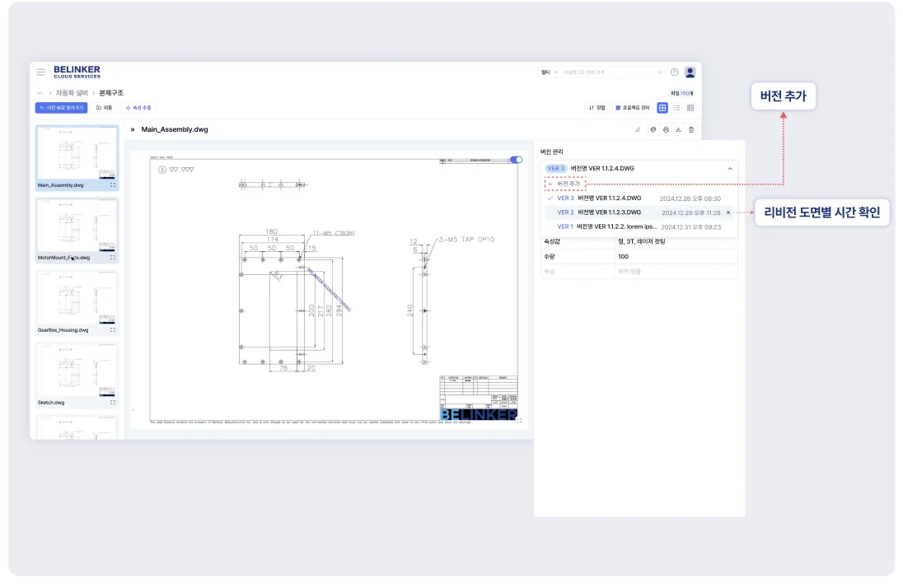Click the color palette icon in file toolbar
The image size is (903, 588).
653,129
